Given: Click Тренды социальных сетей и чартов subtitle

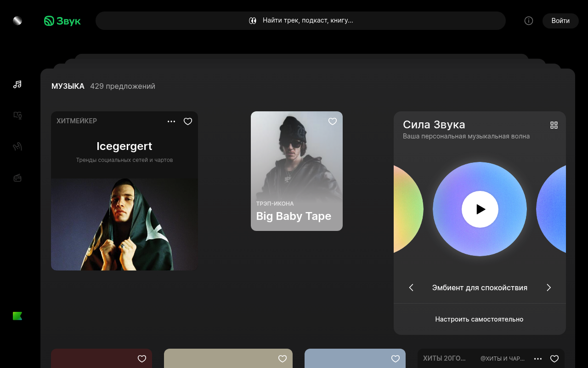Looking at the screenshot, I should tap(124, 160).
